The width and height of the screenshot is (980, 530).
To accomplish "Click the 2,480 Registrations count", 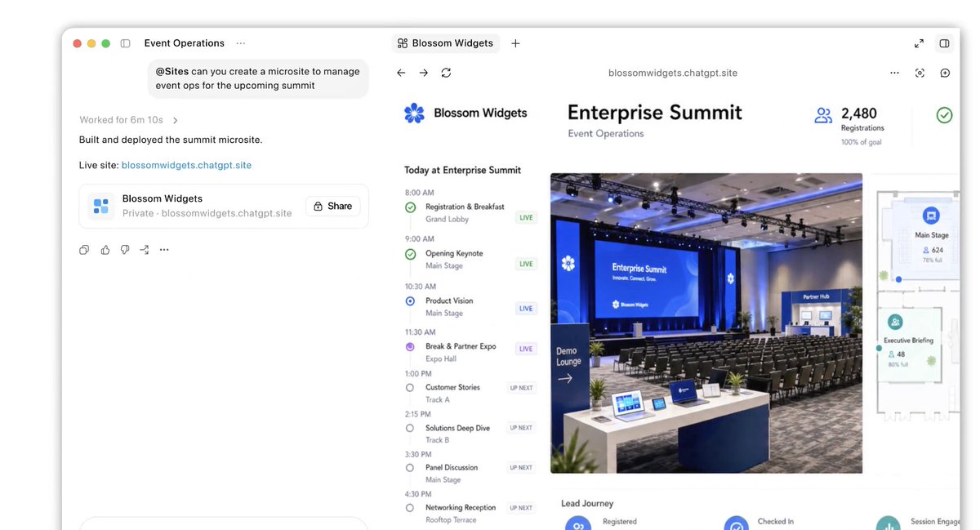I will click(862, 119).
